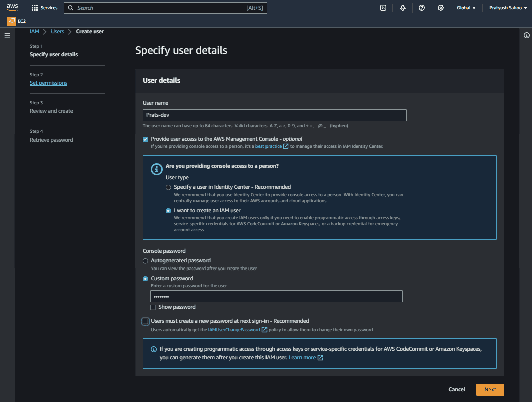Click the AWS logo icon

click(12, 8)
